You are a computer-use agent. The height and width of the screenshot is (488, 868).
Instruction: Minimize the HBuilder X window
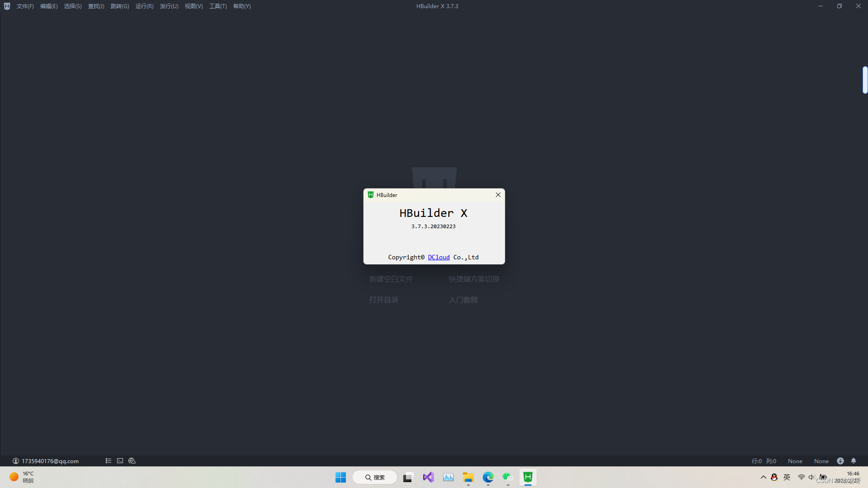point(820,6)
